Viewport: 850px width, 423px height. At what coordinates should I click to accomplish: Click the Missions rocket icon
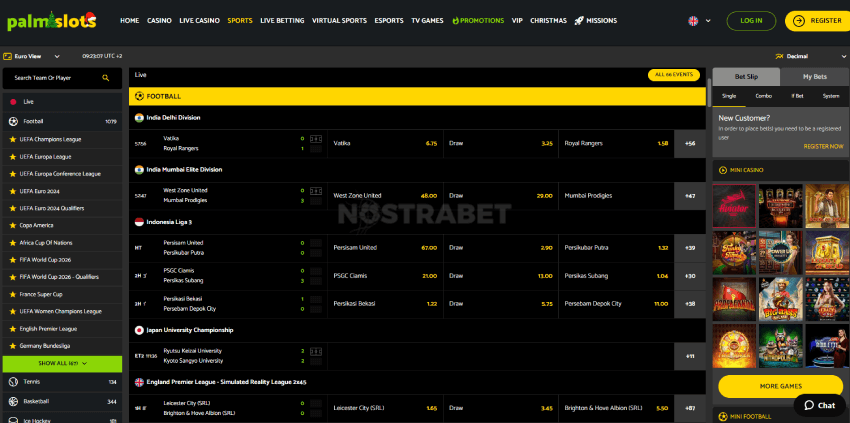pyautogui.click(x=579, y=21)
